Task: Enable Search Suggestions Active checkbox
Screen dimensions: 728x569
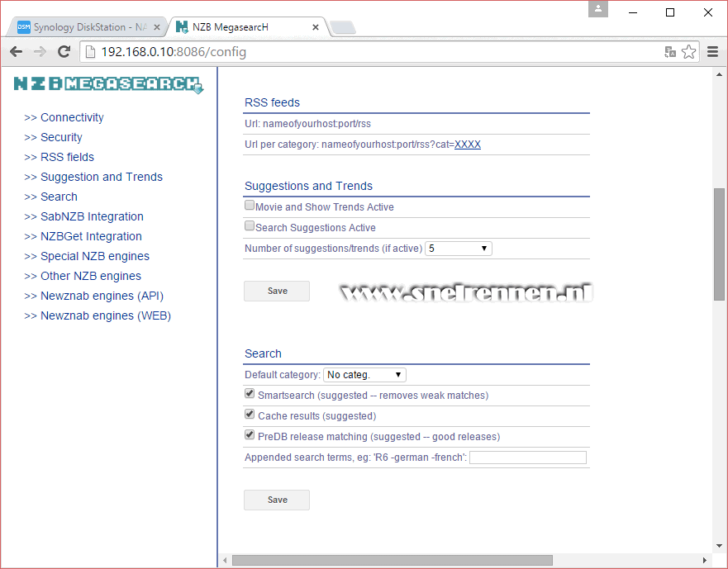Action: 250,225
